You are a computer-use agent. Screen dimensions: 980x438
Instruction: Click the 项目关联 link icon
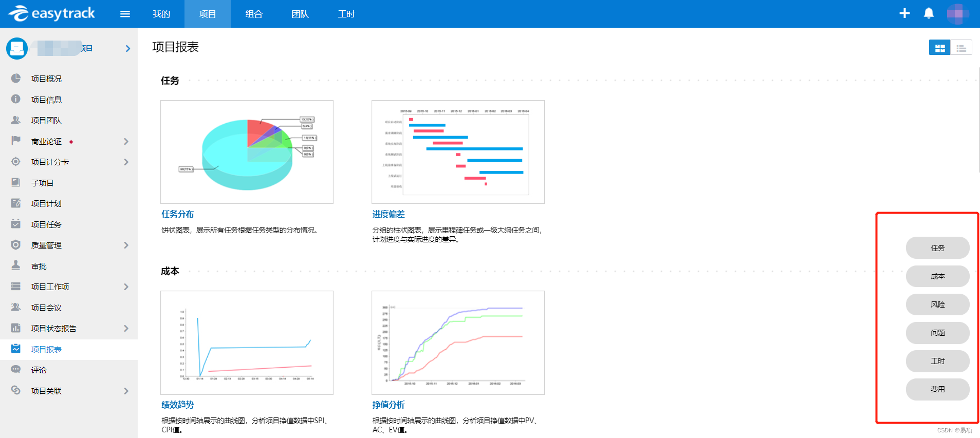[16, 390]
